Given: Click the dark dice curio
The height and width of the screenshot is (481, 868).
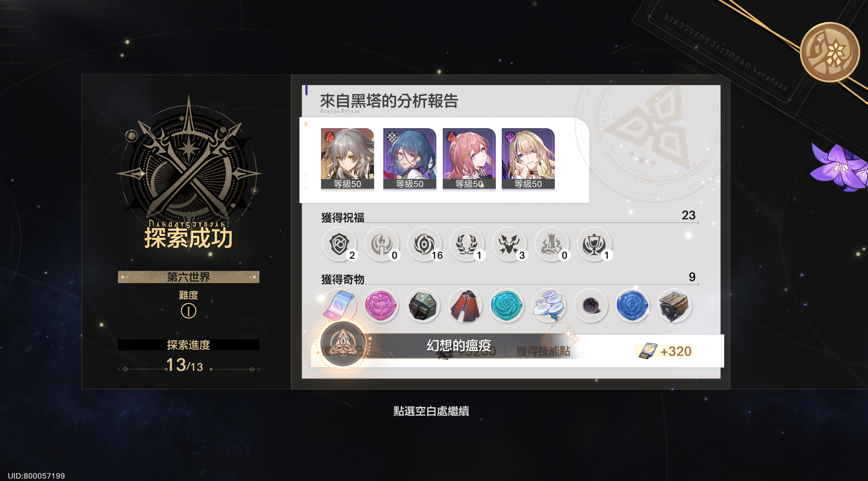Looking at the screenshot, I should tap(423, 306).
